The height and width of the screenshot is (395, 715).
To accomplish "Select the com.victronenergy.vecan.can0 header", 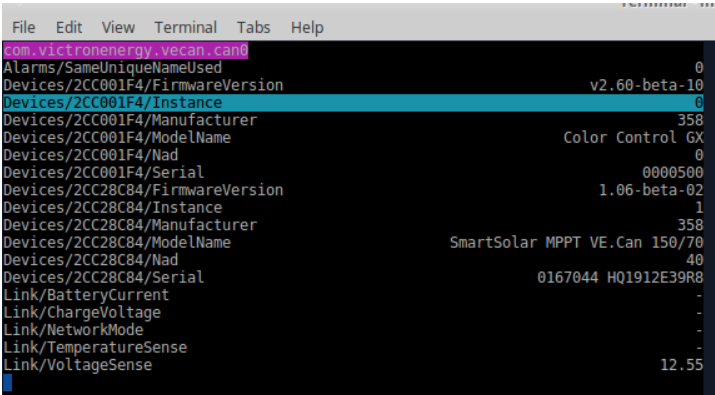I will [x=126, y=50].
